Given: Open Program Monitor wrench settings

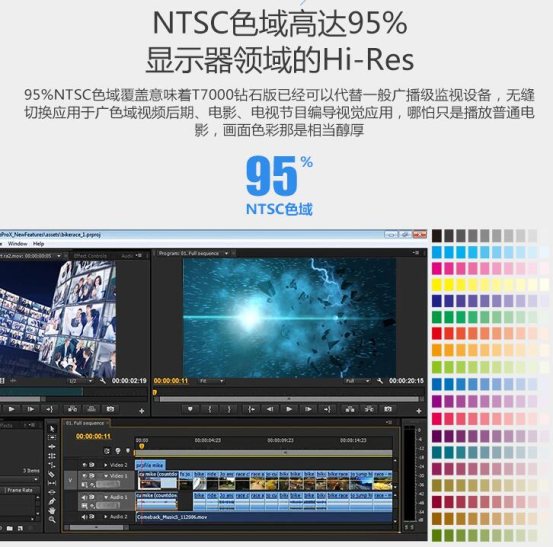Looking at the screenshot, I should 380,381.
